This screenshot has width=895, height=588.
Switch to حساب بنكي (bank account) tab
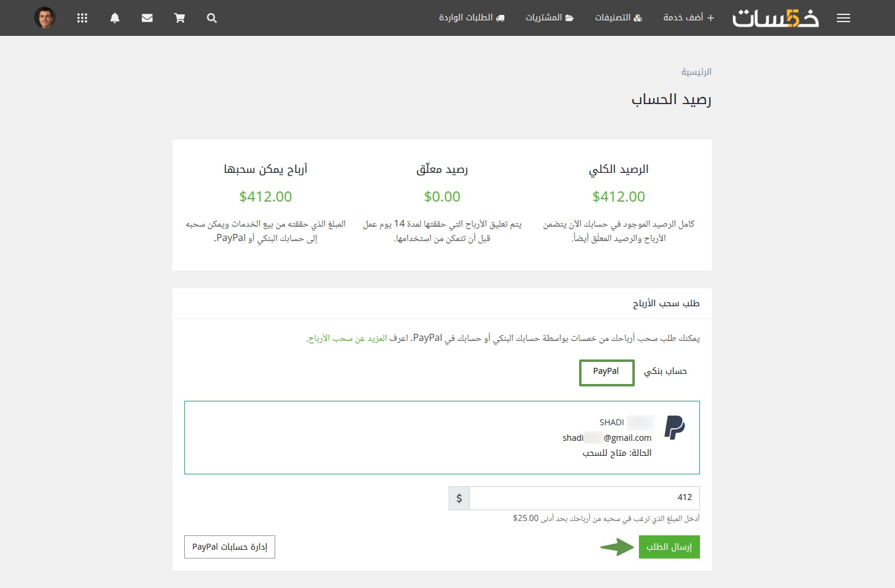coord(665,372)
